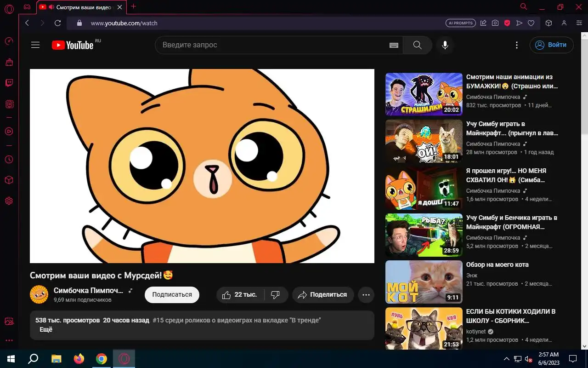Open the red ad-blocker shield

(507, 23)
